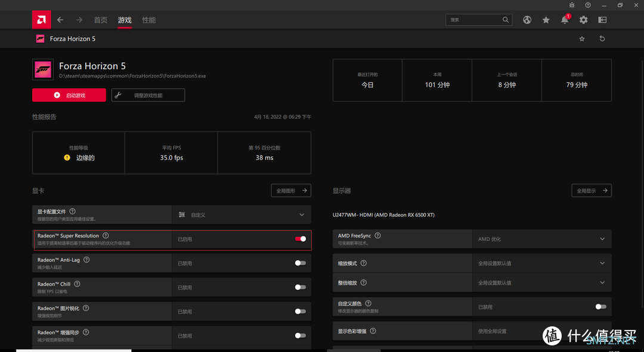Switch to 性能 tab
The width and height of the screenshot is (644, 352).
click(x=149, y=20)
